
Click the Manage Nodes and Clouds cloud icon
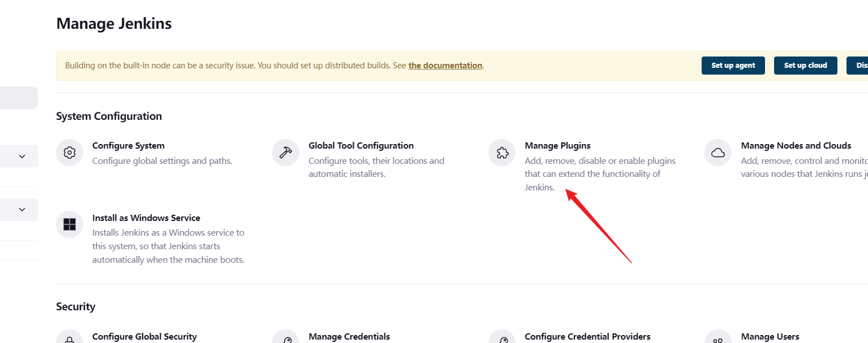click(718, 153)
